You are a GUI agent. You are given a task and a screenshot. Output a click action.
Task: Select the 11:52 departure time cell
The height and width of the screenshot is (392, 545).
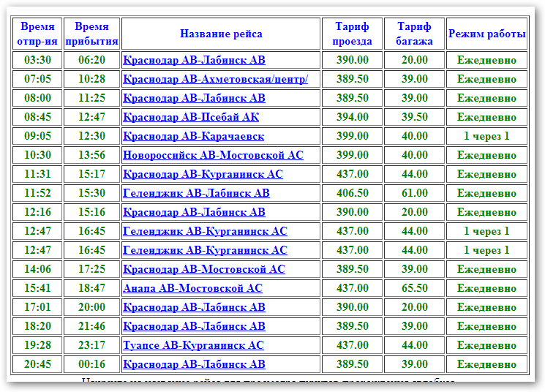pos(37,193)
